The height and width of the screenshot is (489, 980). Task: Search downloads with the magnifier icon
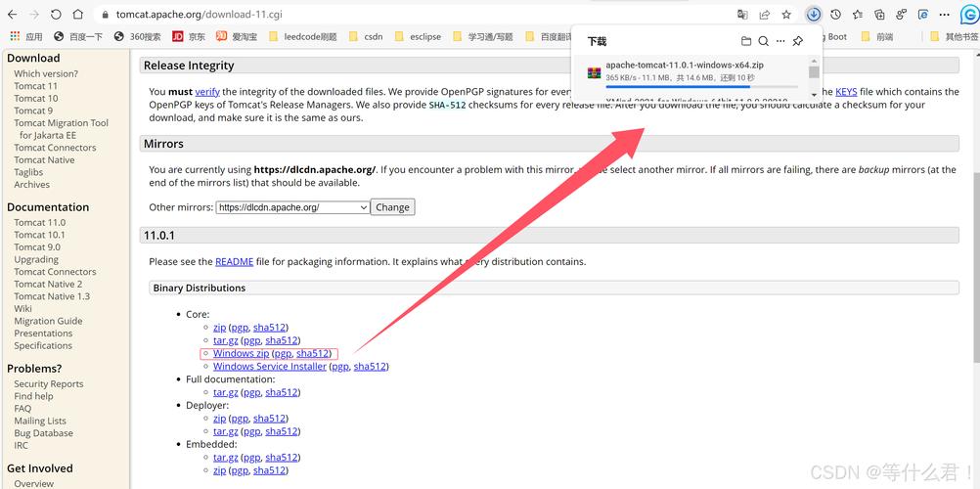point(763,41)
